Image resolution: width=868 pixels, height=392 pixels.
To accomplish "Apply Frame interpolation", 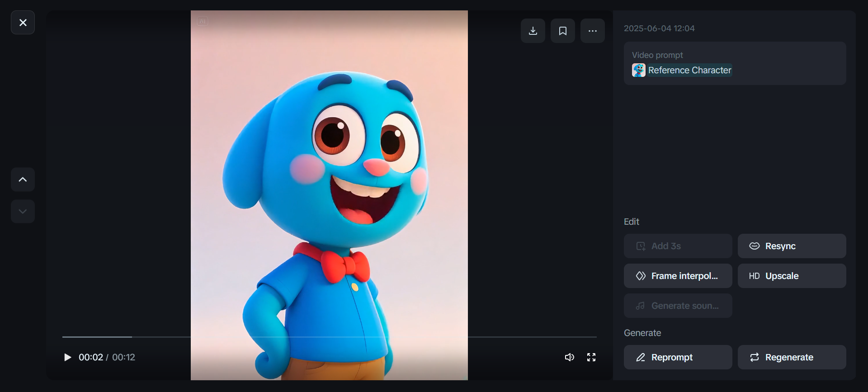I will coord(678,276).
